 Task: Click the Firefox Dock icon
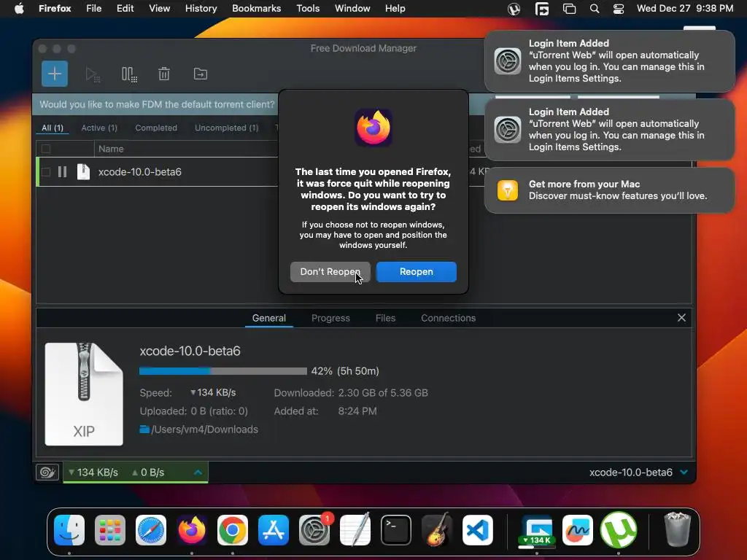[x=192, y=530]
